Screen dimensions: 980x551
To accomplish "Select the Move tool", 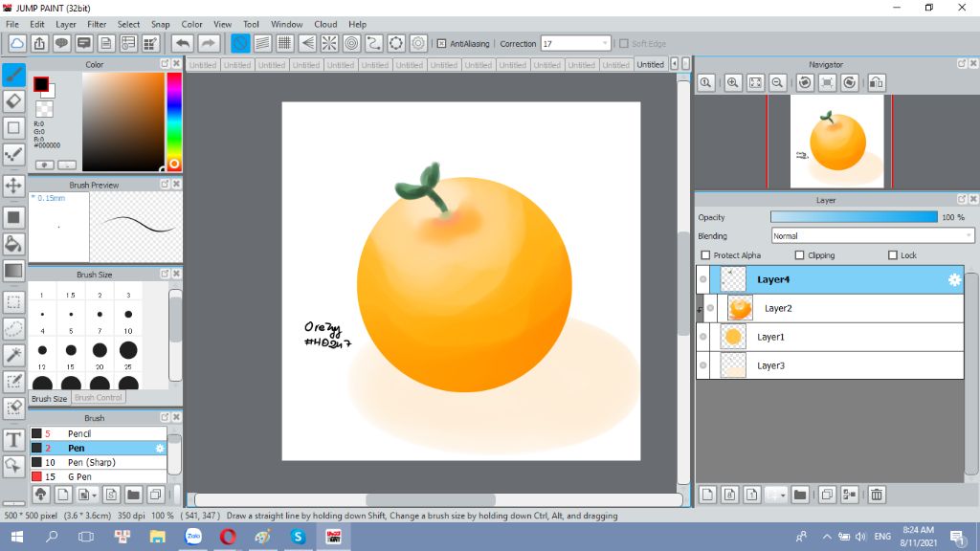I will 13,186.
